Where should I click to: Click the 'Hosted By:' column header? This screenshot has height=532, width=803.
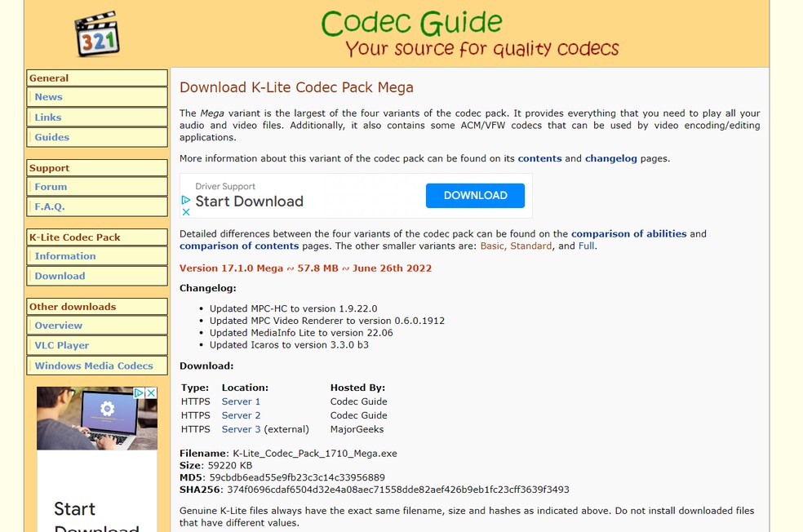357,388
